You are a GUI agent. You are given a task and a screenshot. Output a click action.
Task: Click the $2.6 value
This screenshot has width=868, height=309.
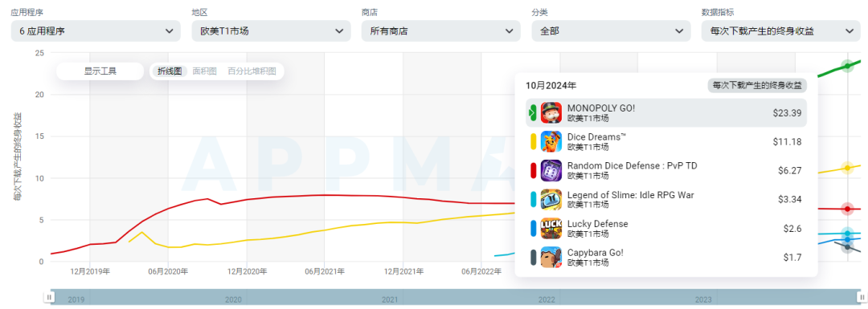pos(792,228)
